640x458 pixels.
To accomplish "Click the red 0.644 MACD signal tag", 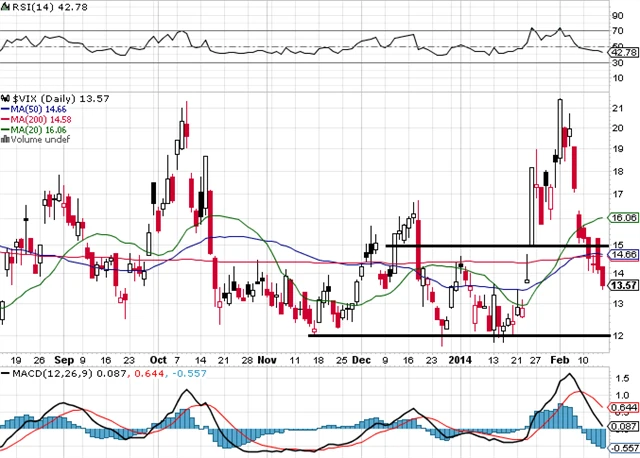I will coord(623,407).
